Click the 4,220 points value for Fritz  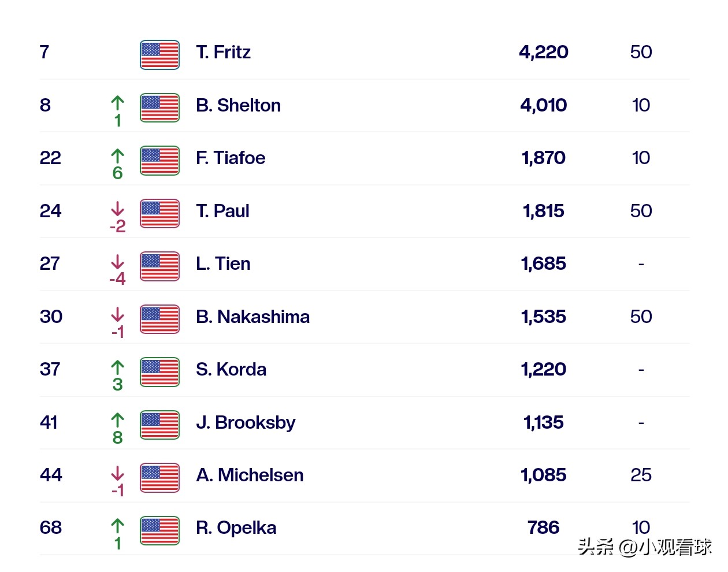(543, 53)
